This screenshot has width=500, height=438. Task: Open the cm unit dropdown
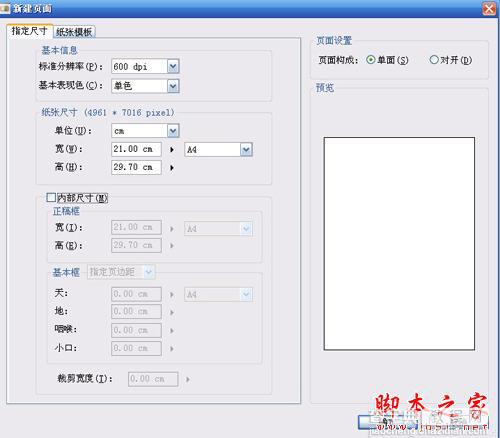tap(173, 131)
